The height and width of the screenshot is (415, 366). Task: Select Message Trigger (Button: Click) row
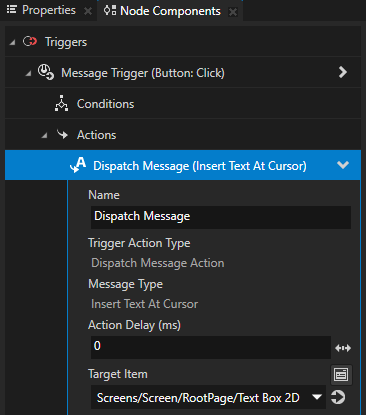click(x=183, y=72)
